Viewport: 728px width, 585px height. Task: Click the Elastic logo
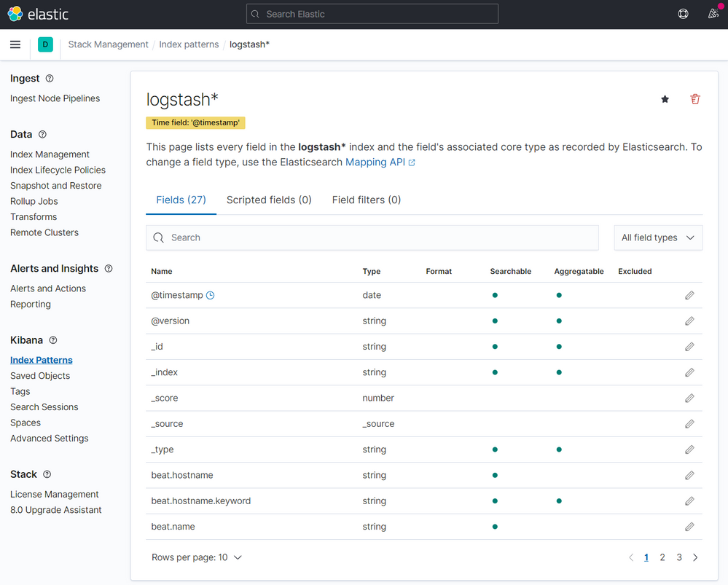38,14
